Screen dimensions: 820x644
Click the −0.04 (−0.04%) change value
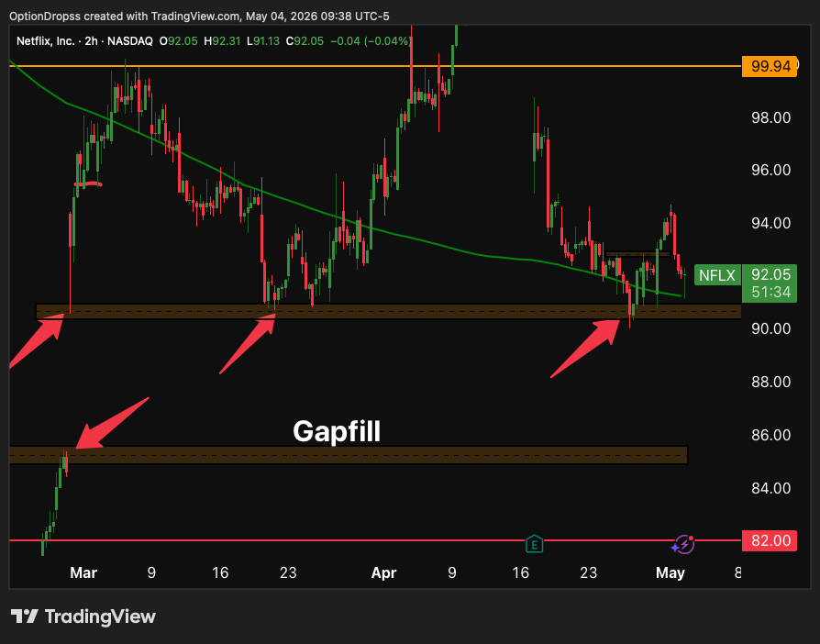371,40
